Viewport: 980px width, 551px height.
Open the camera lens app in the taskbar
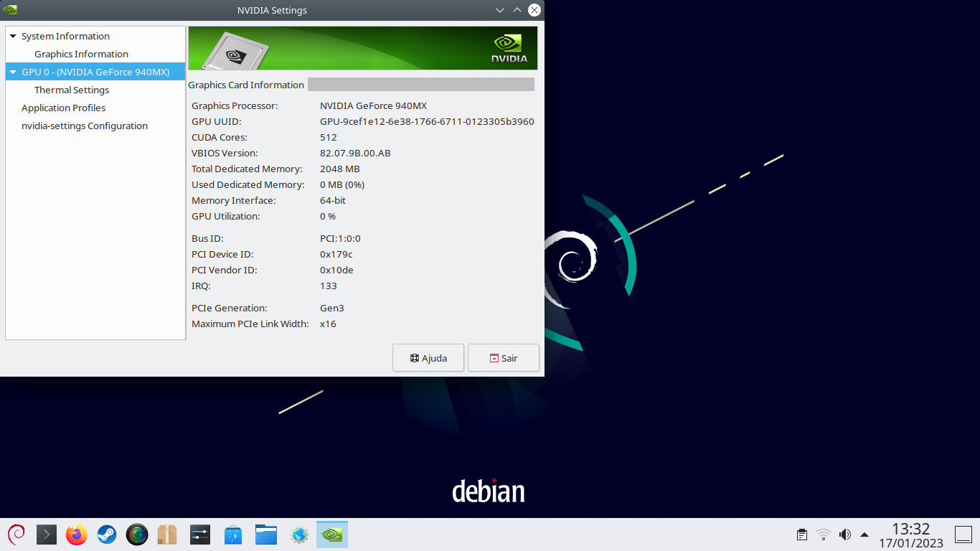point(137,534)
